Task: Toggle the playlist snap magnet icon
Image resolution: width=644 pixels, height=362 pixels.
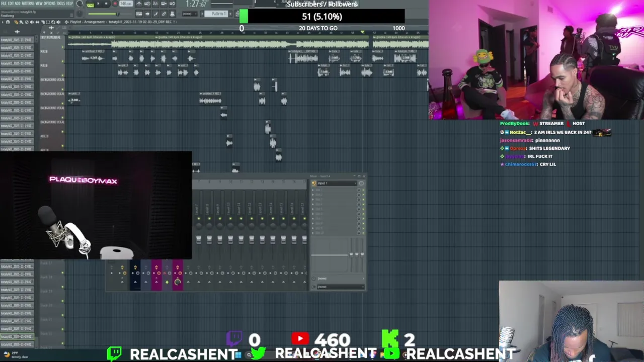Action: point(8,22)
